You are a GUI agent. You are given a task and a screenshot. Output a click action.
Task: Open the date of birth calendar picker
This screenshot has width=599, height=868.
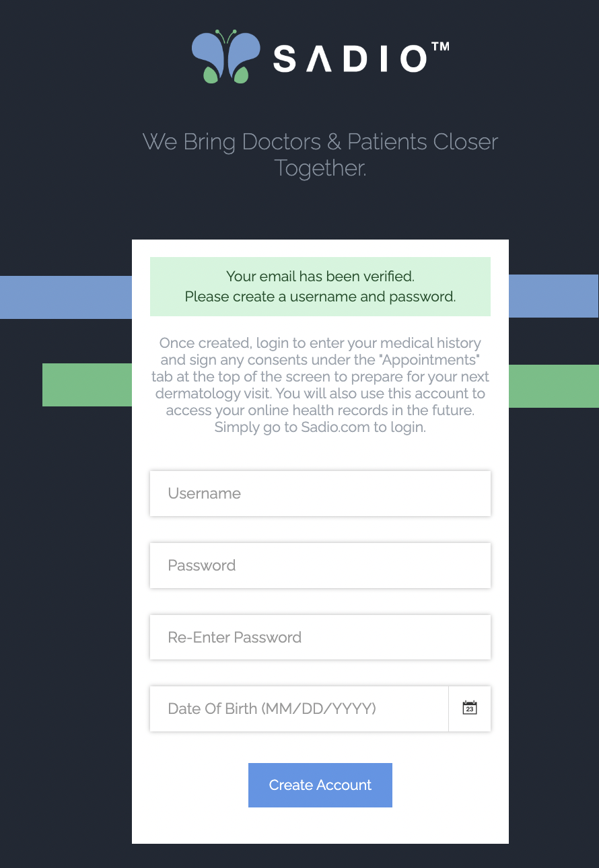[x=470, y=709]
